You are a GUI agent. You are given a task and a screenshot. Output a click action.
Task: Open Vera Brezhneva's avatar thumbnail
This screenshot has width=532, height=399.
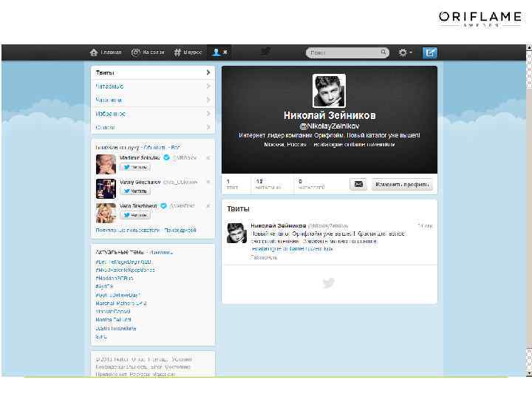click(106, 213)
